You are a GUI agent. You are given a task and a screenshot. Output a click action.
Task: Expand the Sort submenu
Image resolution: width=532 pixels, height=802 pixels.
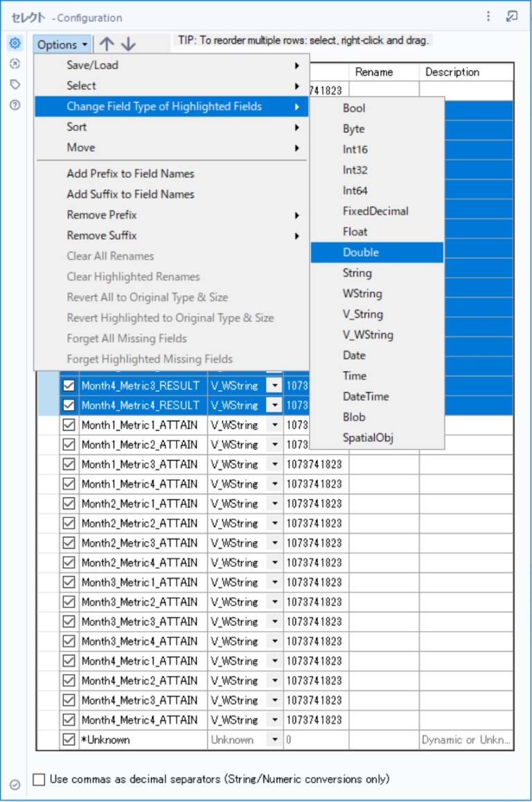tap(171, 127)
